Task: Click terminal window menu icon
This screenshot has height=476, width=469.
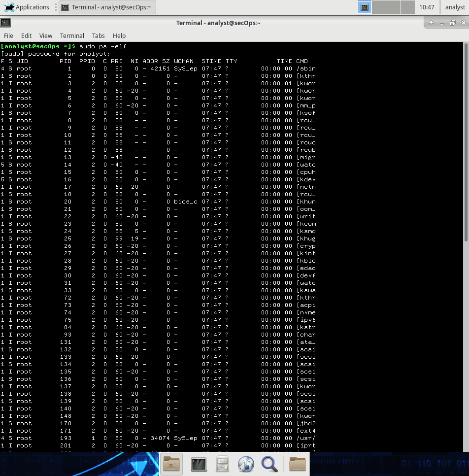Action: tap(5, 23)
